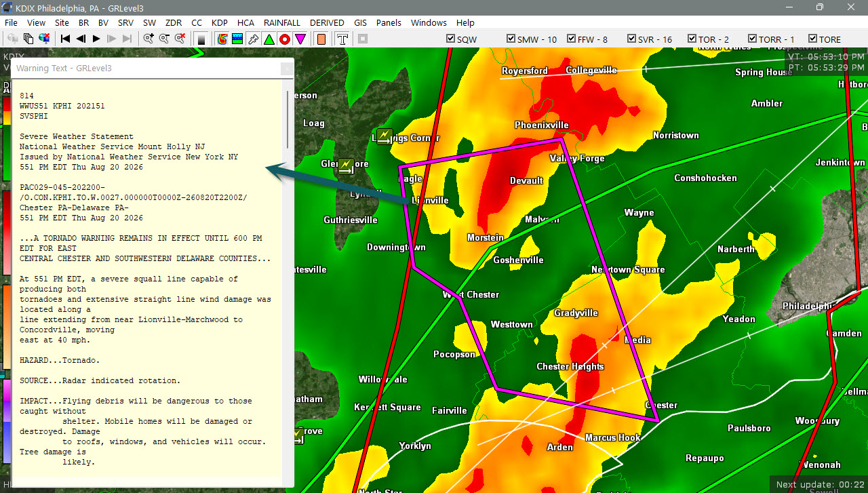This screenshot has height=493, width=868.
Task: Close the Warning Text window
Action: click(287, 68)
